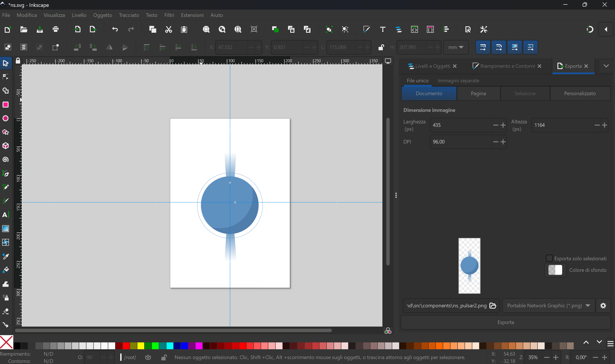Image resolution: width=615 pixels, height=364 pixels.
Task: Toggle the width-height ratio lock
Action: pos(381,47)
